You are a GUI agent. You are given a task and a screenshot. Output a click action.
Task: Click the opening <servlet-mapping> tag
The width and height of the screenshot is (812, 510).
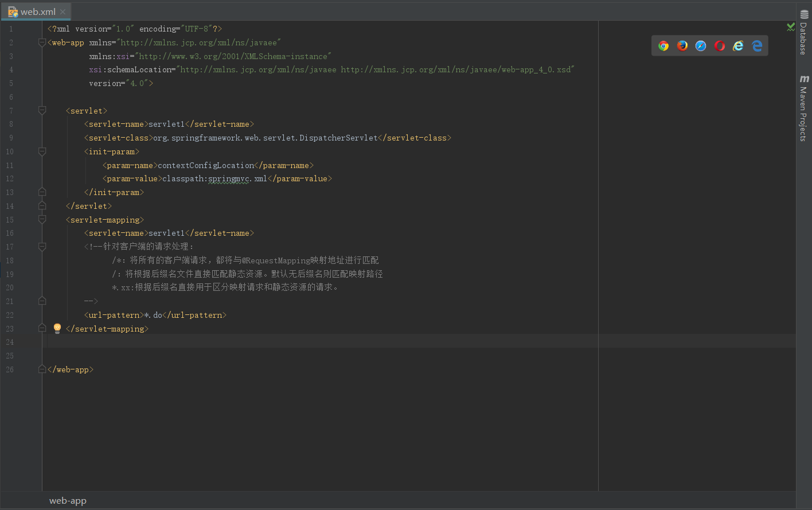click(x=105, y=220)
